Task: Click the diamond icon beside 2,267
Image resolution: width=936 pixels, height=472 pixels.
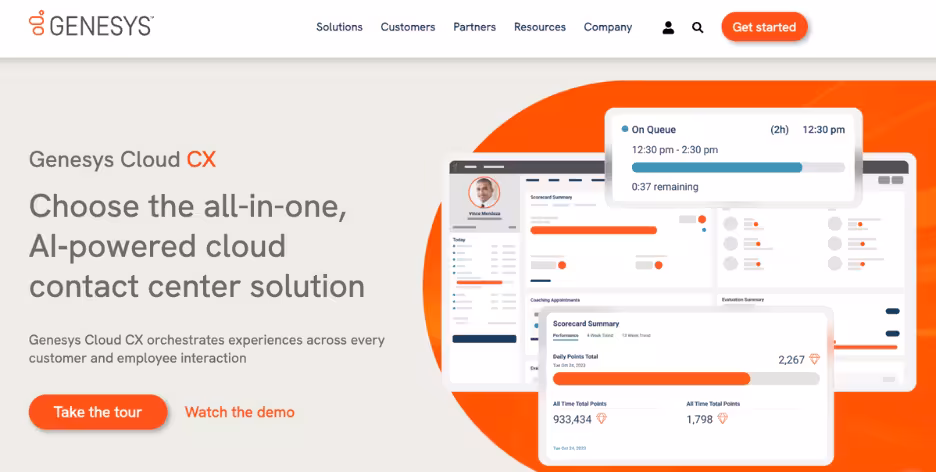Action: click(x=814, y=359)
